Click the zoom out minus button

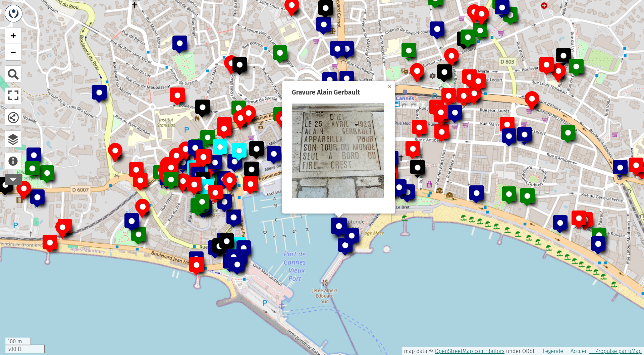[x=13, y=52]
